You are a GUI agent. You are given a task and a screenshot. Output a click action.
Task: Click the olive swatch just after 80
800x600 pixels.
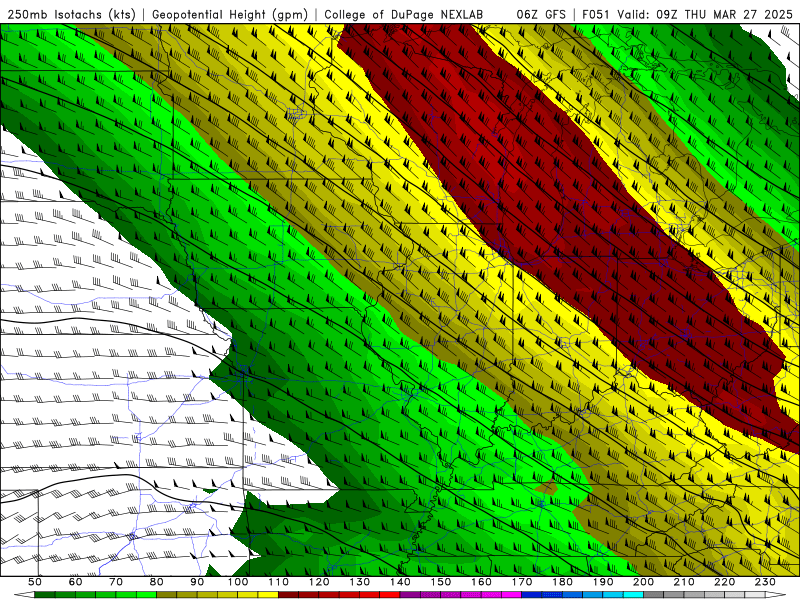coord(166,594)
